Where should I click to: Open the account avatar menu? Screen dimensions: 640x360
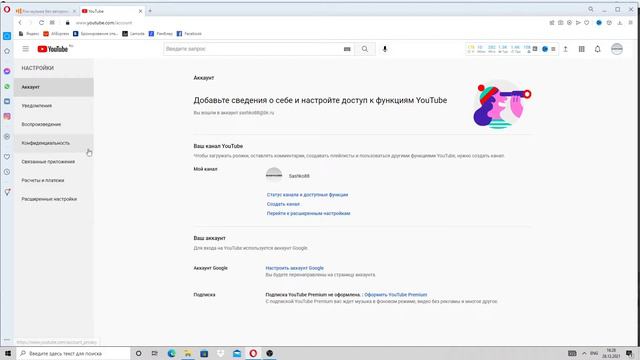(x=617, y=49)
